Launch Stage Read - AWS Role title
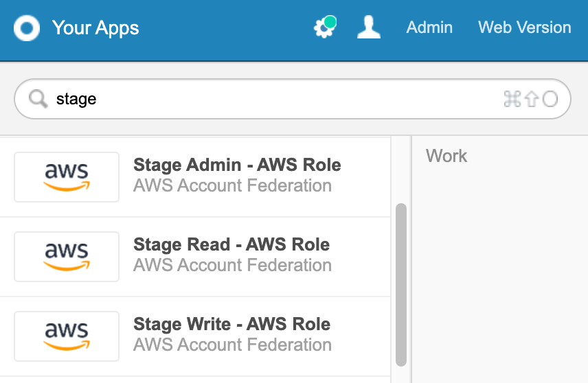The image size is (588, 383). point(231,244)
